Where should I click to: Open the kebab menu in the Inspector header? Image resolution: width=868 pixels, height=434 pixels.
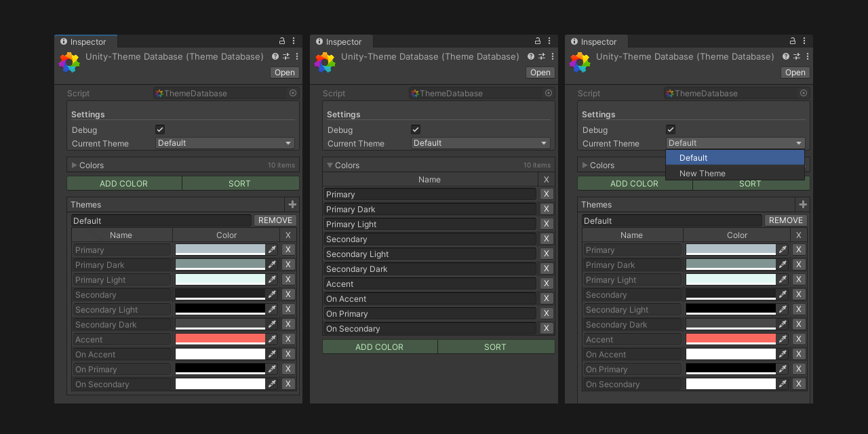[294, 41]
